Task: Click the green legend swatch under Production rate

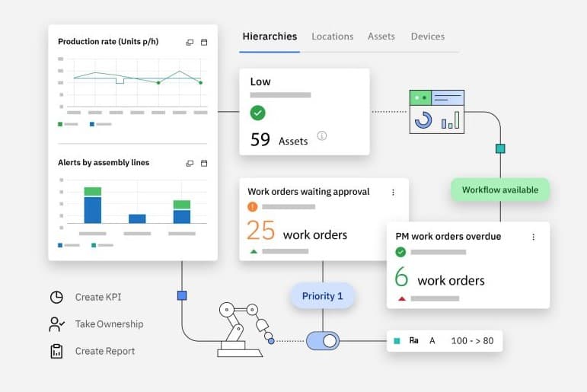Action: [x=60, y=124]
